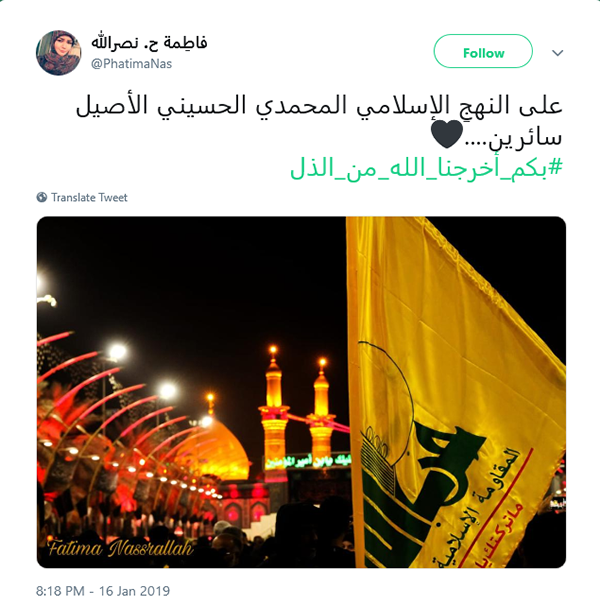Open the attached tweet photo

click(x=301, y=392)
